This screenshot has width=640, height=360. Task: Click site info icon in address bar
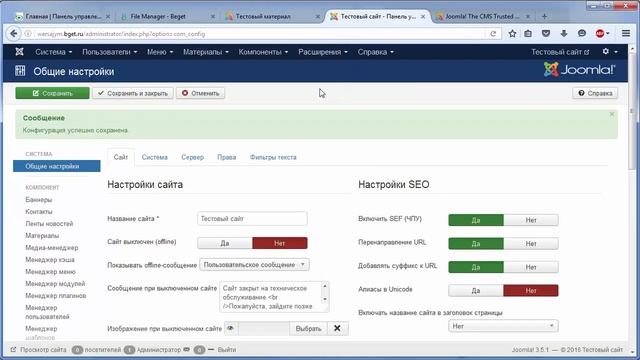tap(28, 34)
